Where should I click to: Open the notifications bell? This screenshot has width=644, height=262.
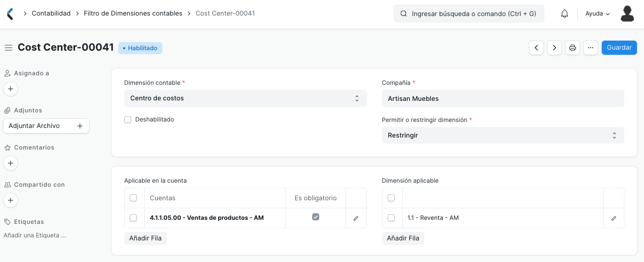pos(565,14)
